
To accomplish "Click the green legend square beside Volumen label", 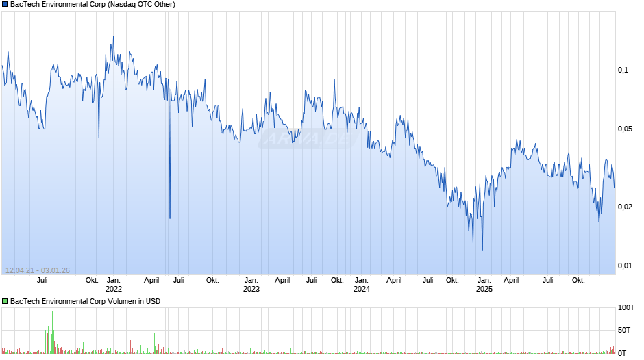I will point(5,301).
